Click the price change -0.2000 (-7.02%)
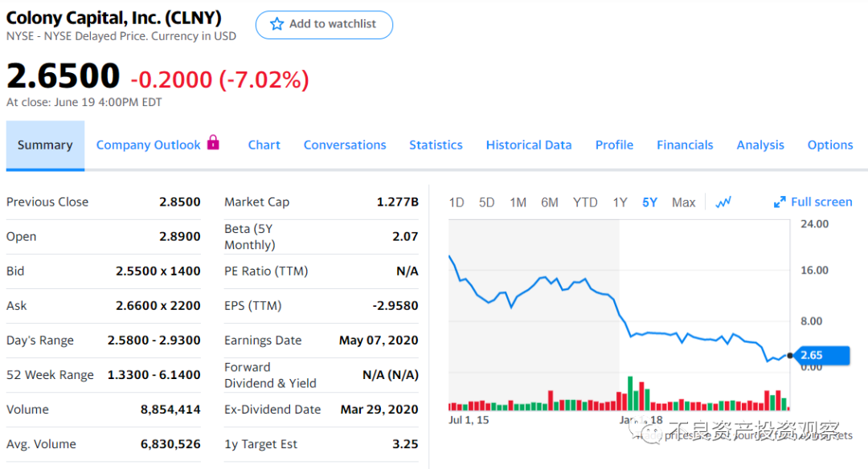Screen dimensions: 868x469 (x=219, y=80)
